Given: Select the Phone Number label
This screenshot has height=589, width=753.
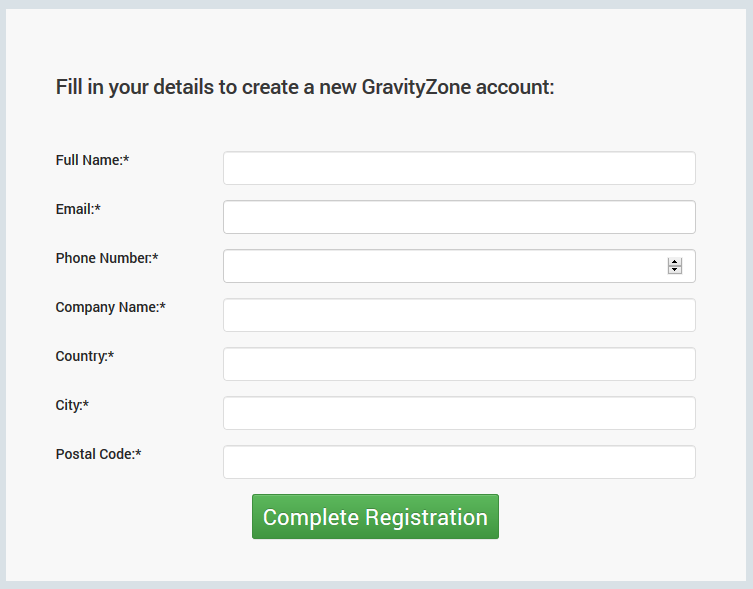Looking at the screenshot, I should click(104, 258).
